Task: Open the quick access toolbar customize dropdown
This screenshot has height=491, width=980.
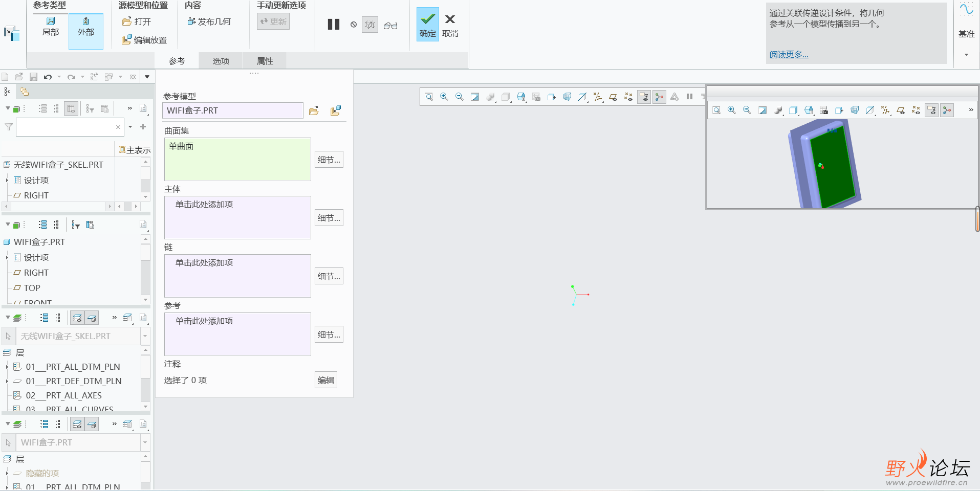Action: click(x=147, y=77)
